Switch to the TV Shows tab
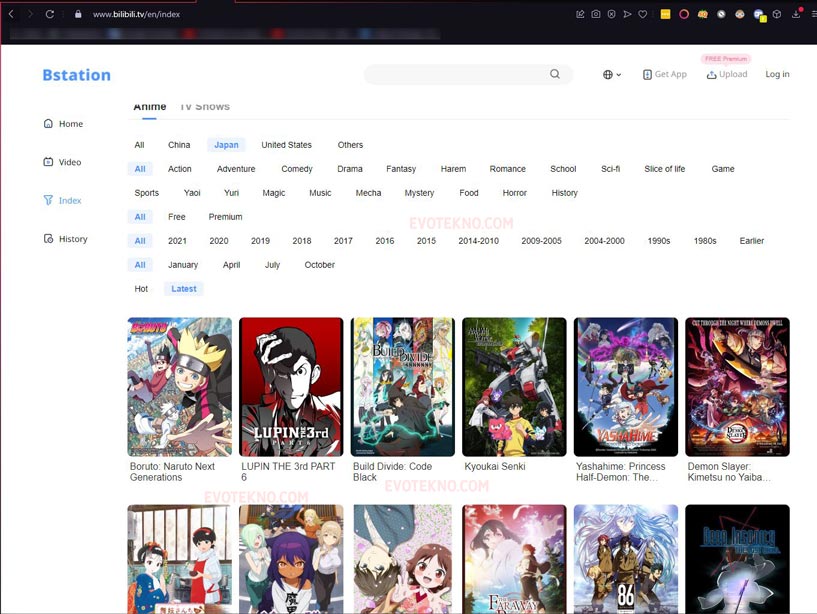This screenshot has height=614, width=817. click(205, 106)
